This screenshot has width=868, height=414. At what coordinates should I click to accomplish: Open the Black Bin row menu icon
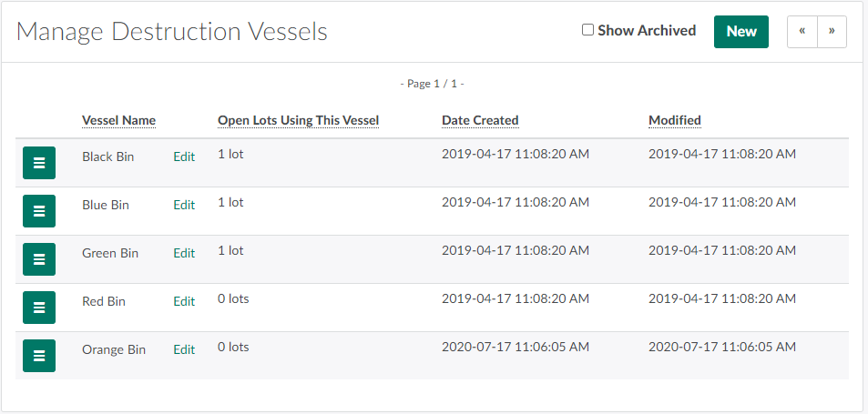click(x=39, y=163)
